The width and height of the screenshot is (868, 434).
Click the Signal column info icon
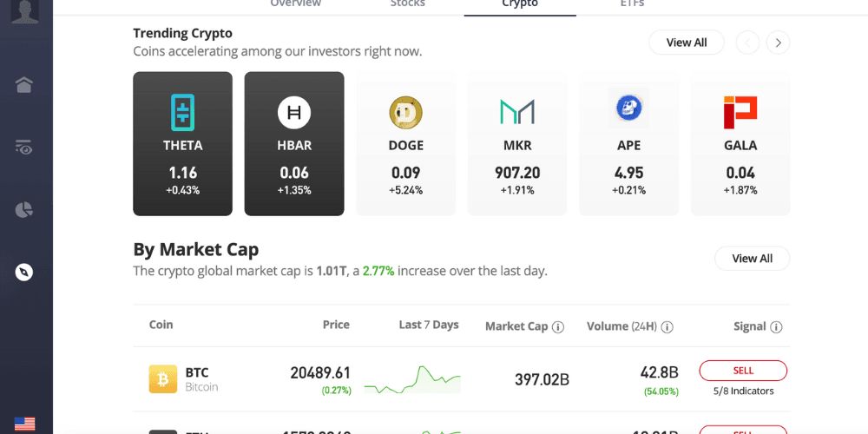776,327
